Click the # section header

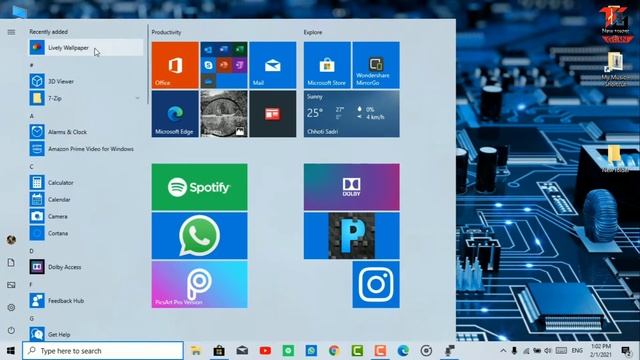31,65
